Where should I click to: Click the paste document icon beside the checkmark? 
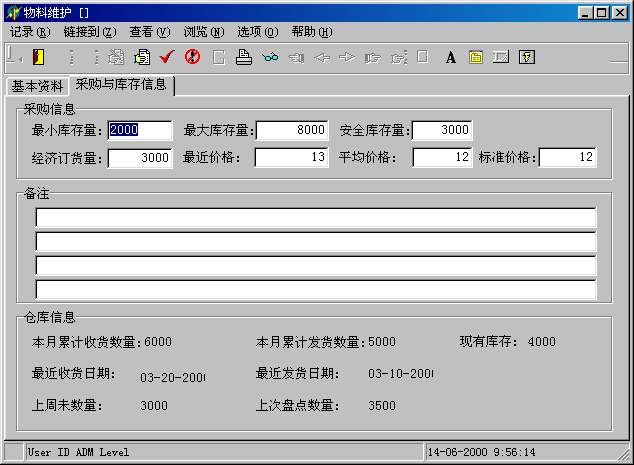[x=142, y=57]
